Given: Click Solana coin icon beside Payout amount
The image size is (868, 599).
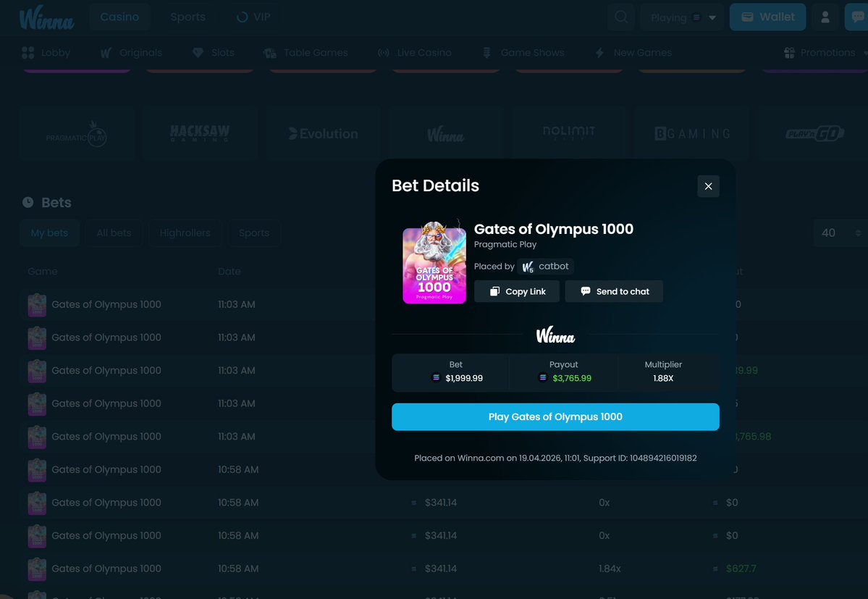Looking at the screenshot, I should [x=543, y=377].
